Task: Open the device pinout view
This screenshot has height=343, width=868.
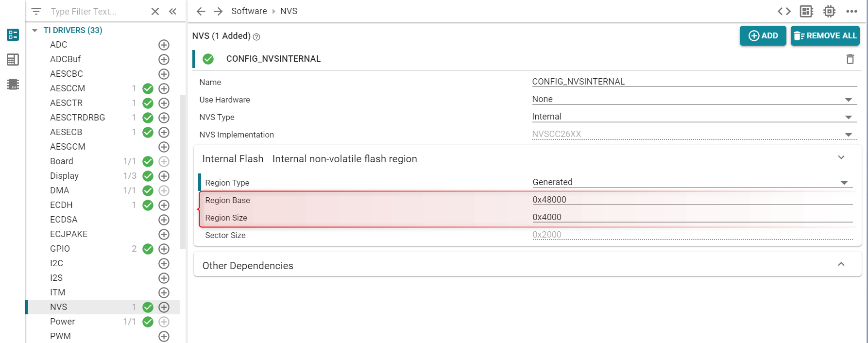Action: [x=829, y=11]
